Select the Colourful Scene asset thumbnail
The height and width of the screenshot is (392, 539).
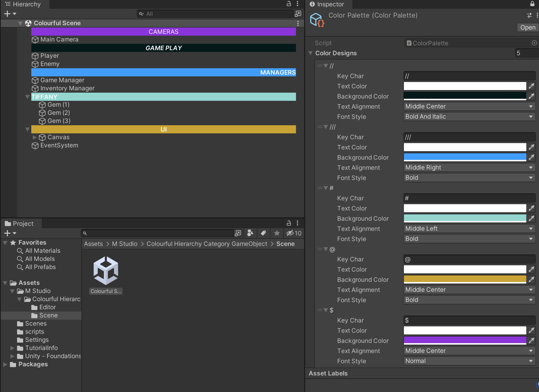(106, 270)
